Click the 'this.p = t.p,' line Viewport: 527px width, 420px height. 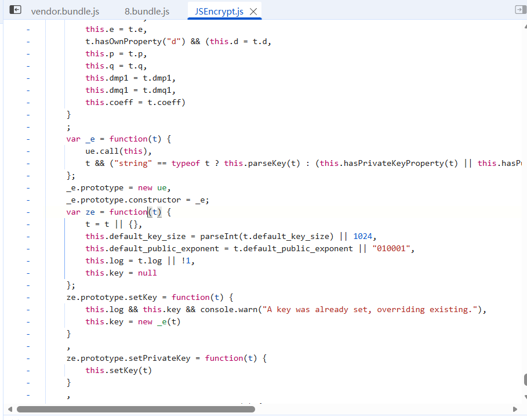117,54
